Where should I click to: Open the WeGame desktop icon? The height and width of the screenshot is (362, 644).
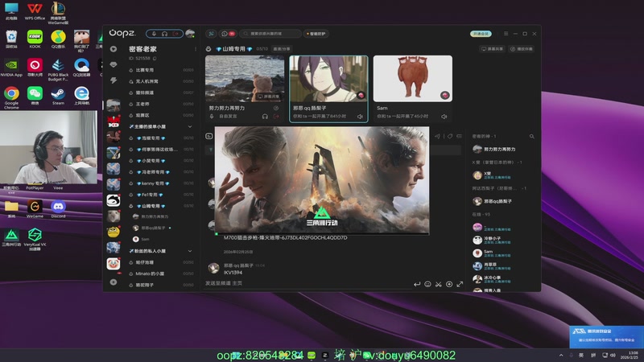pyautogui.click(x=35, y=209)
